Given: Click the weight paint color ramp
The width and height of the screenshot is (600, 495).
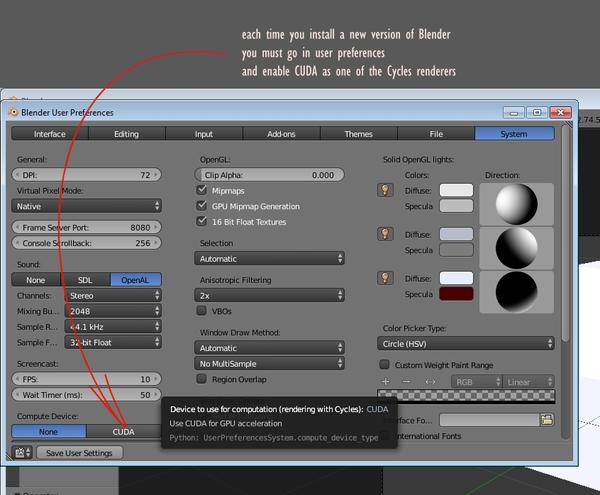Looking at the screenshot, I should tap(466, 396).
